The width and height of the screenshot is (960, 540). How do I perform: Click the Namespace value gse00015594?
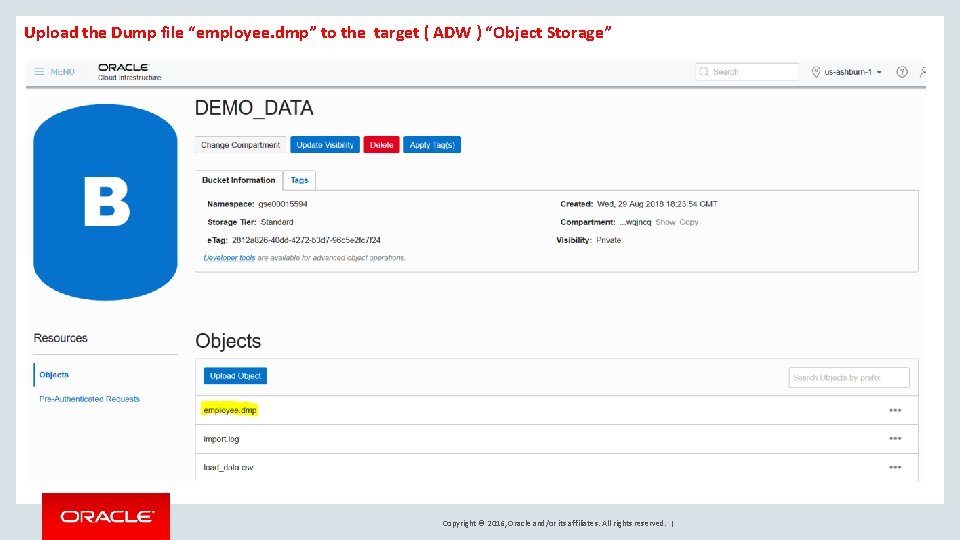click(x=283, y=204)
